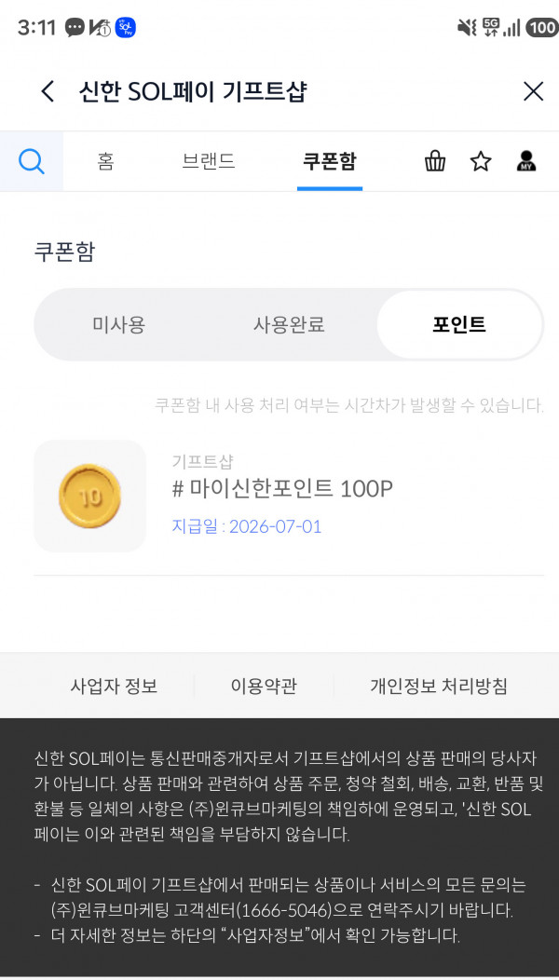Image resolution: width=559 pixels, height=980 pixels.
Task: Open the shopping basket icon
Action: [x=435, y=161]
